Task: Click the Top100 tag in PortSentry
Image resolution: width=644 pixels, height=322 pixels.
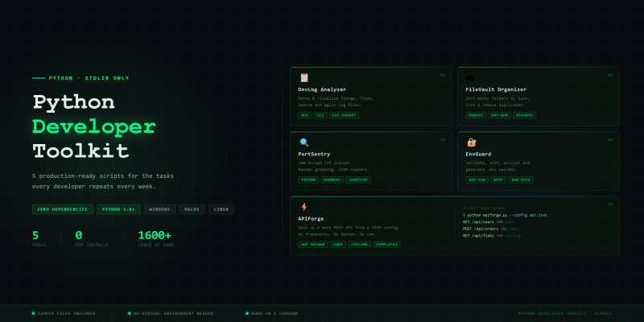Action: click(308, 180)
